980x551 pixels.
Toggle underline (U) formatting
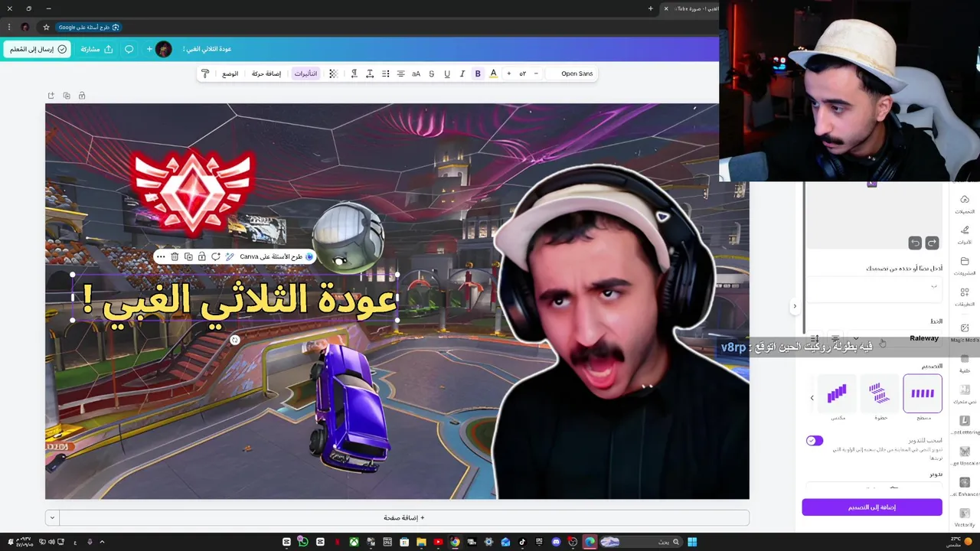[x=447, y=73]
